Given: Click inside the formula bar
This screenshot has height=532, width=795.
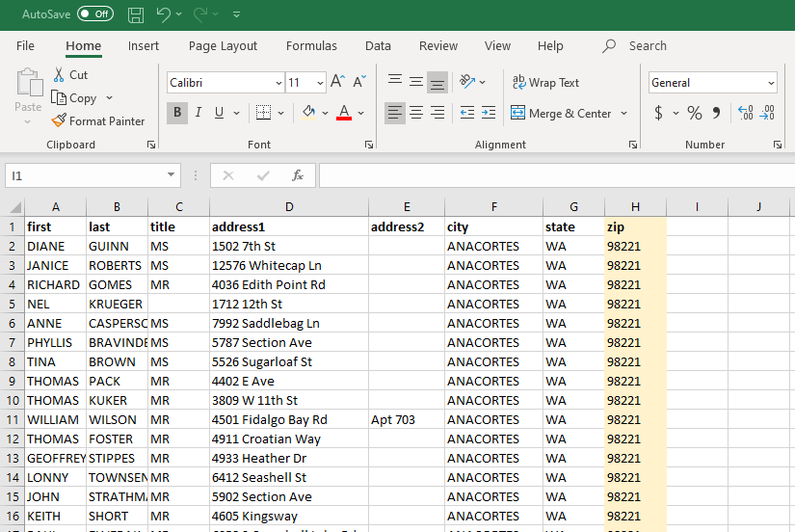Looking at the screenshot, I should point(557,175).
